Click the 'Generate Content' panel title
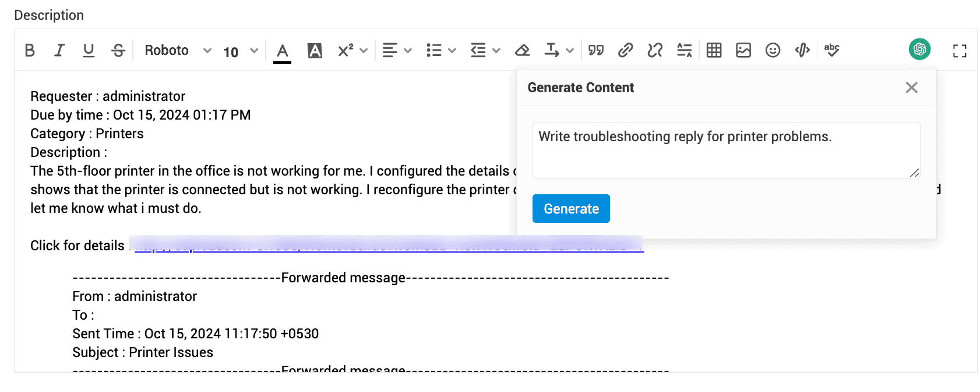 581,87
